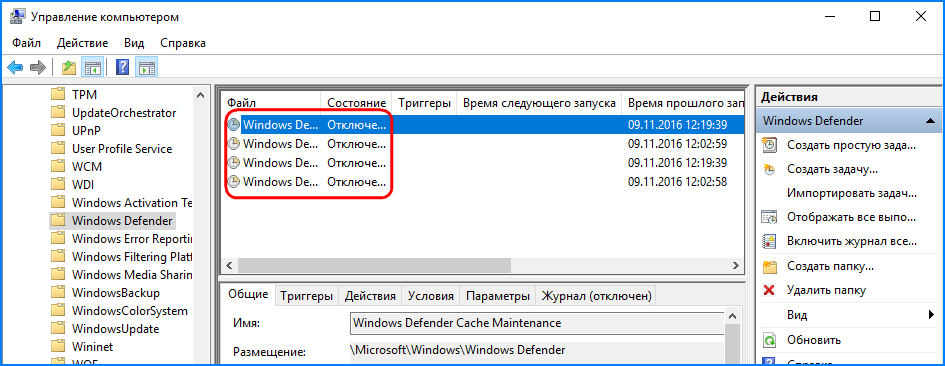The width and height of the screenshot is (945, 366).
Task: Select the task last run 09.11.2016 12:02:59
Action: click(482, 144)
